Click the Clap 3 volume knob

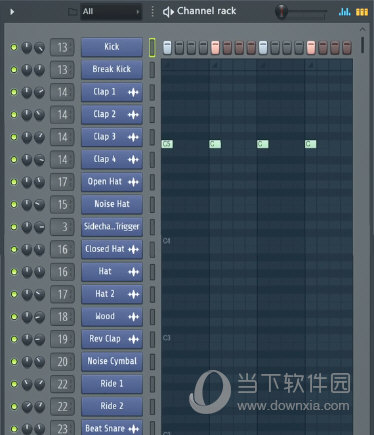pos(39,137)
